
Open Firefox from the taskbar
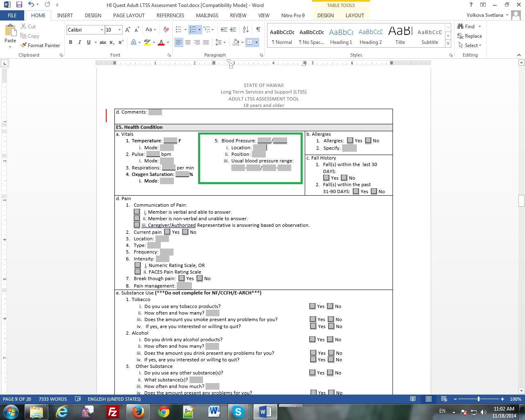138,411
